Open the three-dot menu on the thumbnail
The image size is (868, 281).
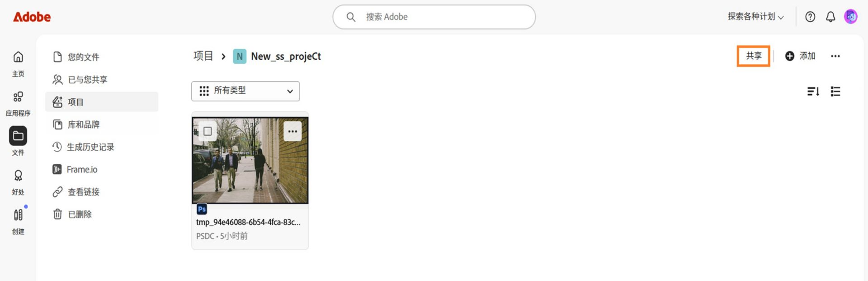(292, 132)
